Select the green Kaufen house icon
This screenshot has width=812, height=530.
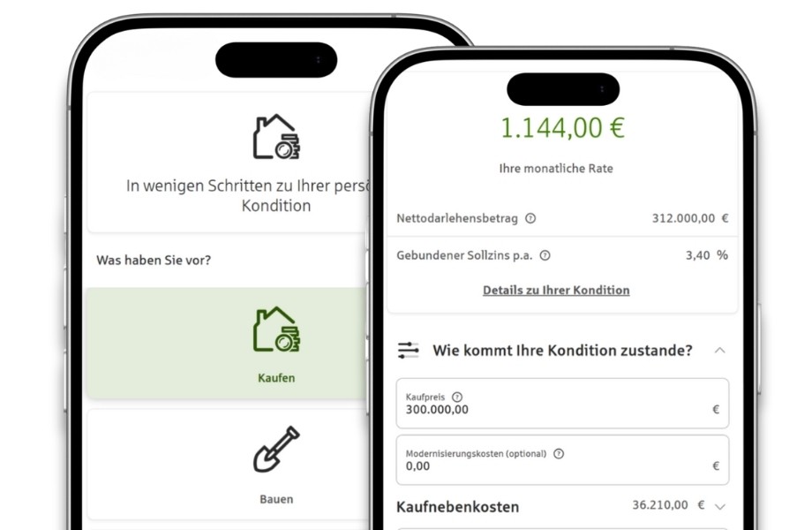coord(276,329)
